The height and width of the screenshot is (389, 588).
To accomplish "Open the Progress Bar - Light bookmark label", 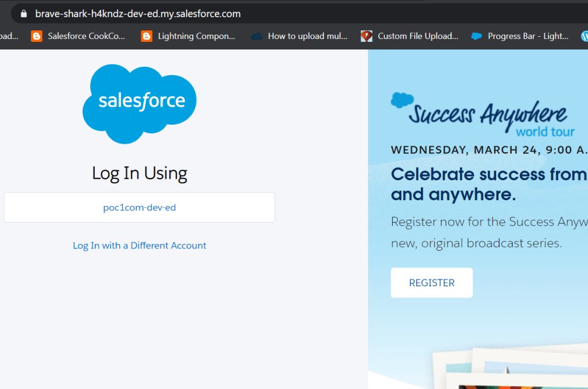I will coord(528,36).
